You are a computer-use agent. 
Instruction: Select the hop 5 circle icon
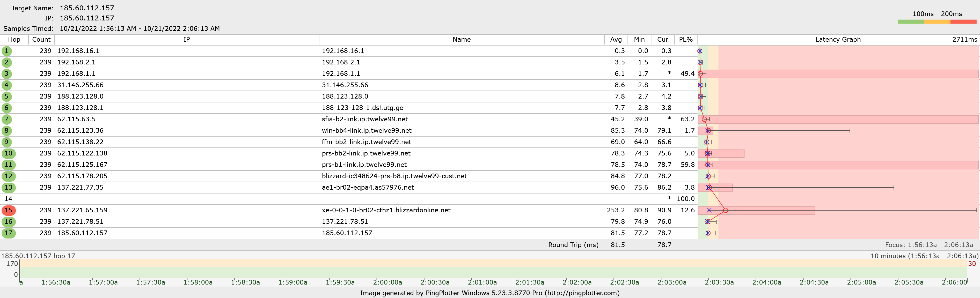click(6, 96)
